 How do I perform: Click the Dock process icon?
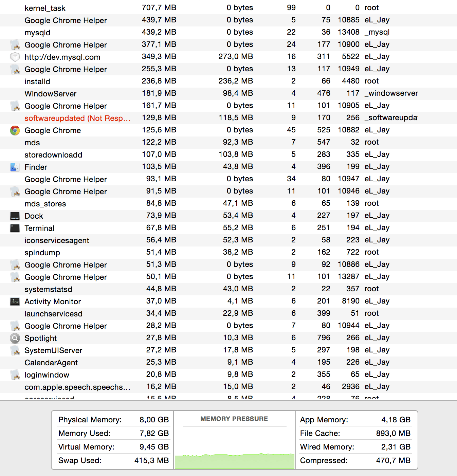point(15,216)
